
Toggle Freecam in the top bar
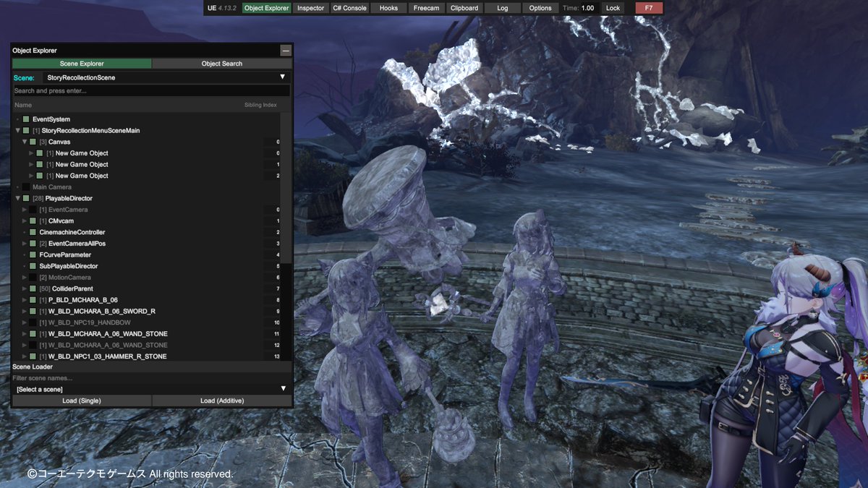coord(426,8)
